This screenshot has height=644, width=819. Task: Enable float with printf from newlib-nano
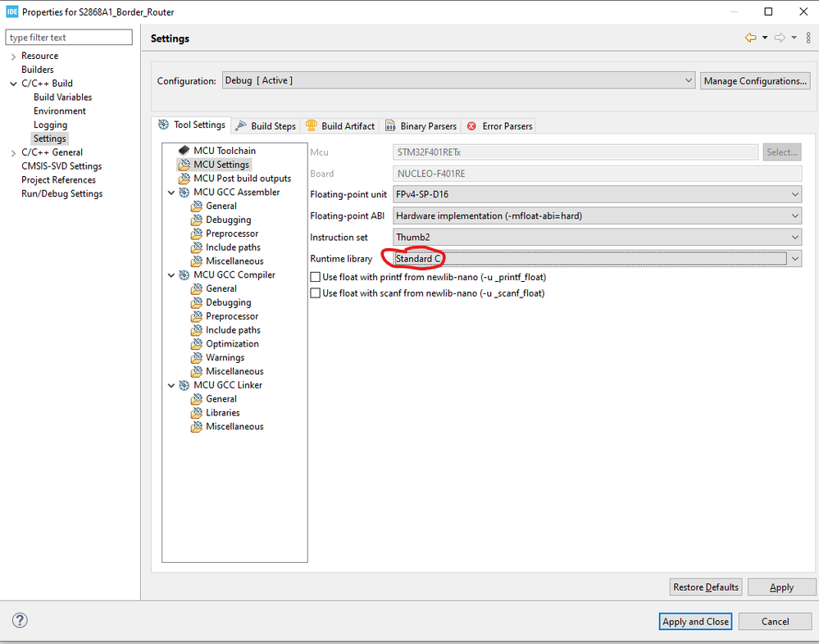click(x=316, y=277)
